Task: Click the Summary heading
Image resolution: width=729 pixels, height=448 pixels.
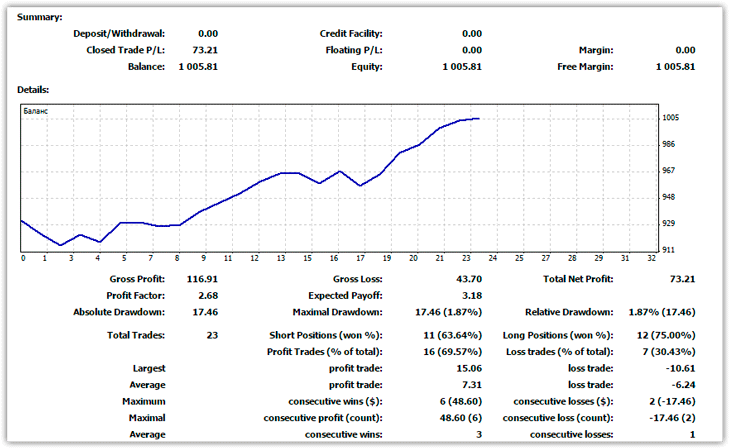Action: (x=40, y=17)
